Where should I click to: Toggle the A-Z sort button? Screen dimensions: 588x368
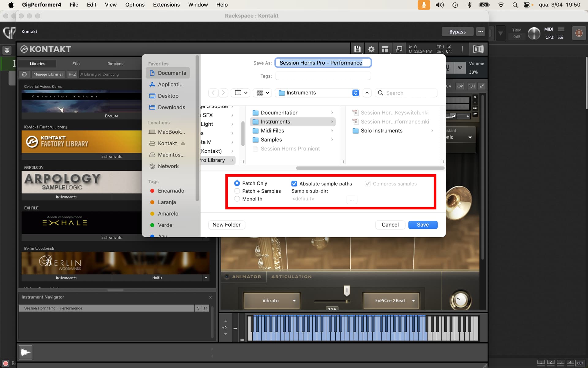(x=72, y=74)
